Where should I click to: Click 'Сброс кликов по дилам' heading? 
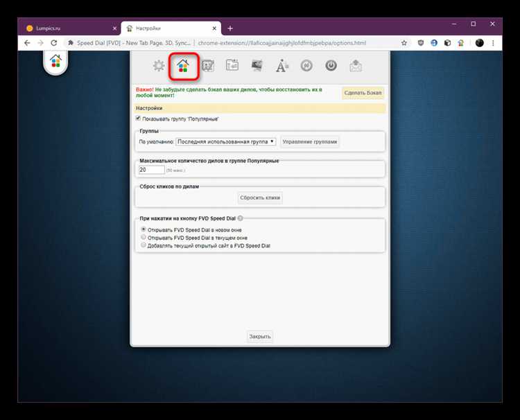[169, 186]
